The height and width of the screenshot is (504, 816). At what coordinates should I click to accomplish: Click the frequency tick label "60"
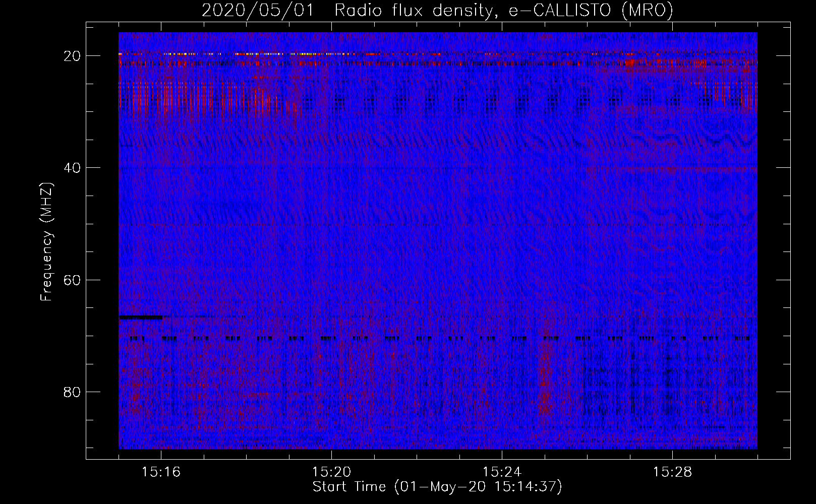(x=73, y=280)
